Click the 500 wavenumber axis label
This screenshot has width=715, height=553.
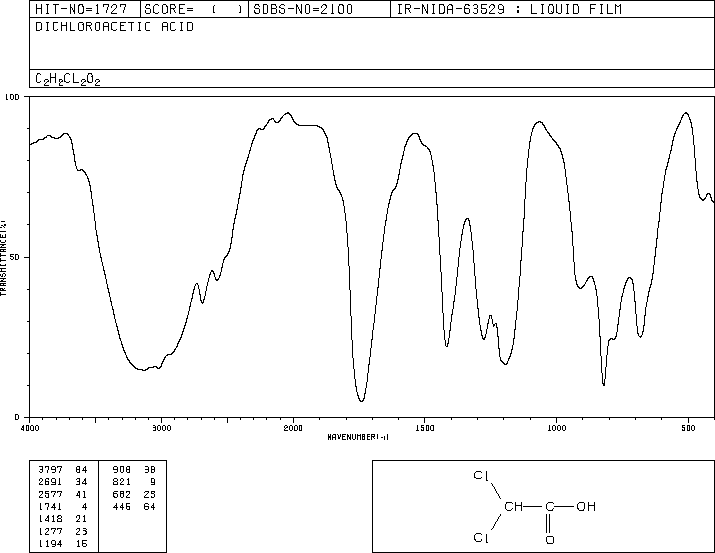pyautogui.click(x=688, y=428)
